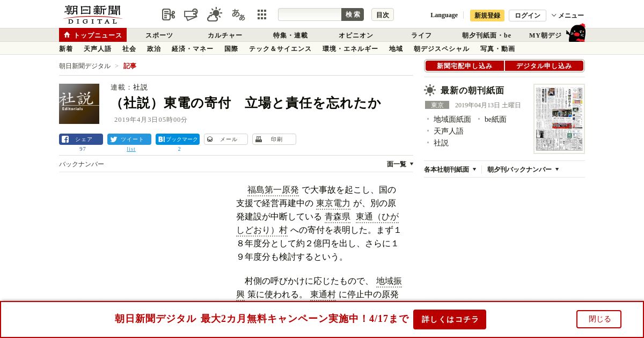The image size is (644, 338).
Task: Click the 朝日新聞デジタル breadcrumb link
Action: (85, 65)
